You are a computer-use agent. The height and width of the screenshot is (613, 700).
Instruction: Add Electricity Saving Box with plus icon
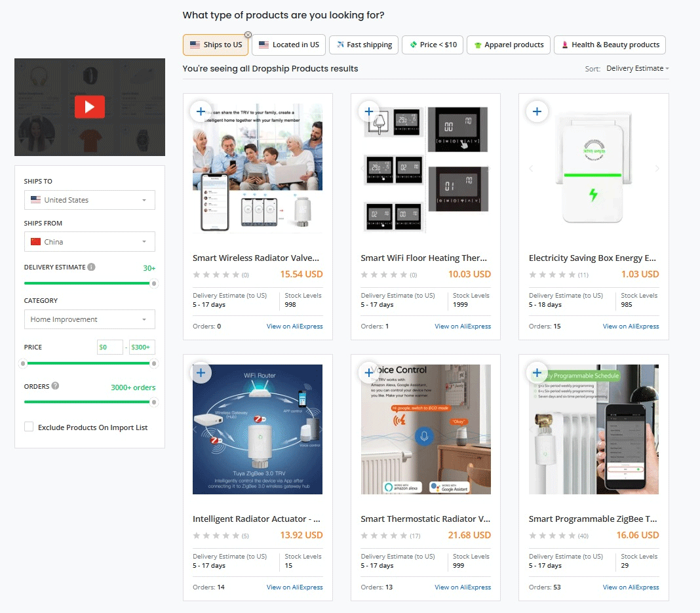537,111
